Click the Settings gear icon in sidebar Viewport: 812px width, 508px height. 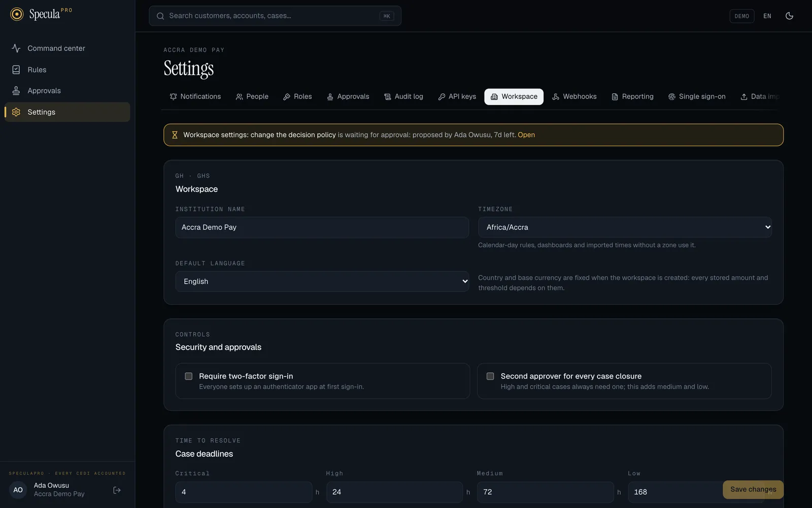16,112
